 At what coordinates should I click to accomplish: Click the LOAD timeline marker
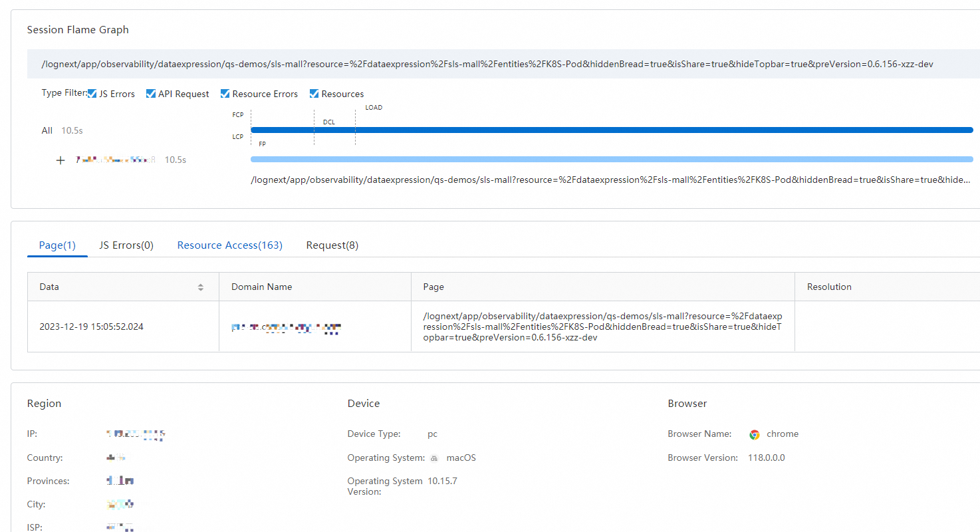374,108
